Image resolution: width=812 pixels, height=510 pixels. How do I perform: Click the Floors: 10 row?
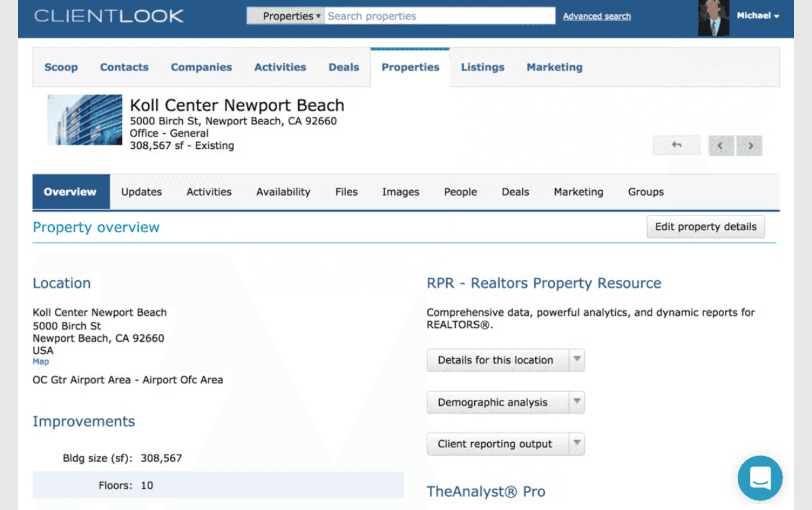218,485
